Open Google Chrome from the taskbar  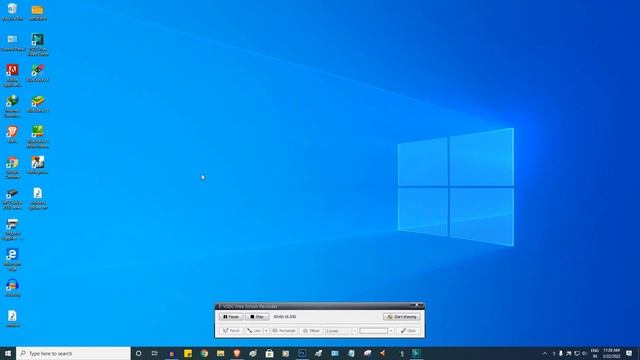coord(204,353)
